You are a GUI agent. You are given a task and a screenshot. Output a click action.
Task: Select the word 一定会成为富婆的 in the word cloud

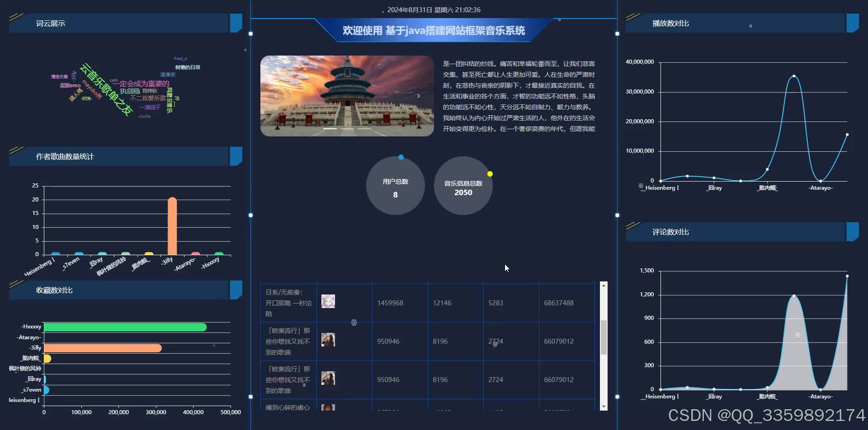tap(140, 84)
